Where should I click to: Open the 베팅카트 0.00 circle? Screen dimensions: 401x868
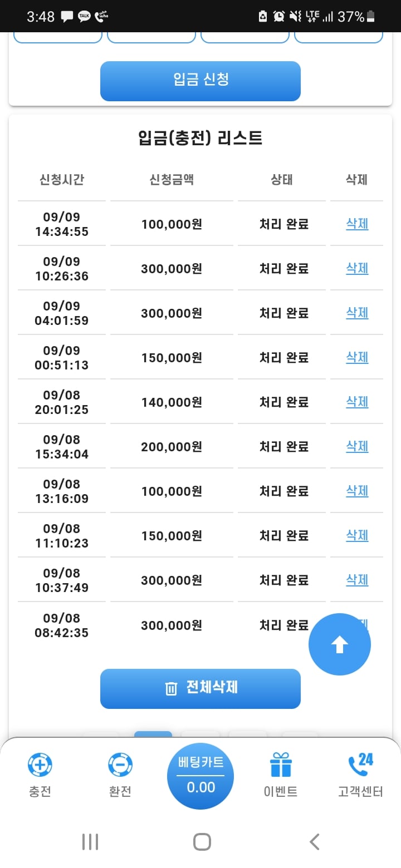click(x=200, y=776)
